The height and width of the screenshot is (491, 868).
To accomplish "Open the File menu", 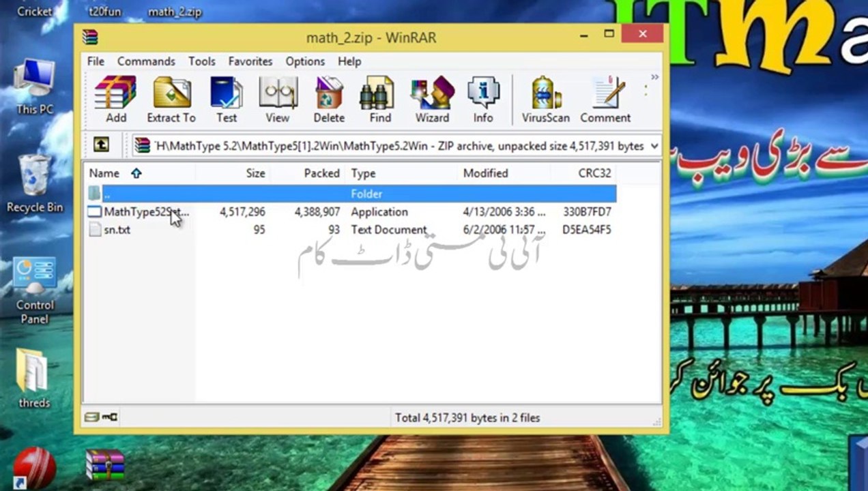I will click(x=96, y=61).
